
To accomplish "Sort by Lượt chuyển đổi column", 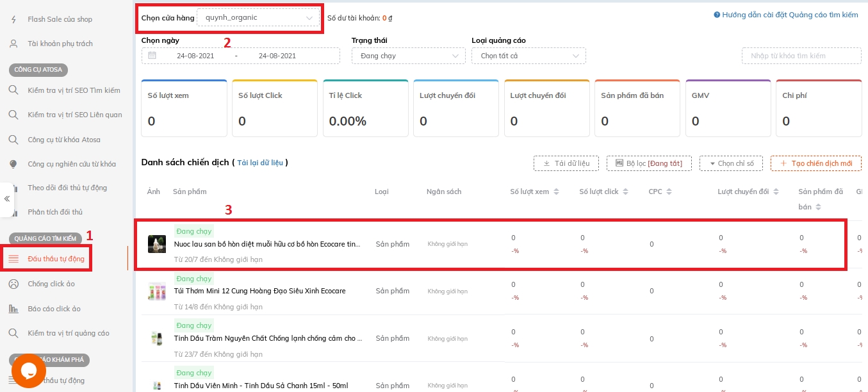I will (776, 192).
